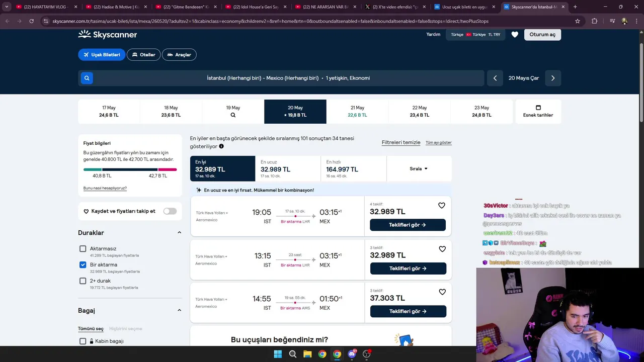Viewport: 644px width, 362px height.
Task: Go to next day arrow
Action: (x=553, y=78)
